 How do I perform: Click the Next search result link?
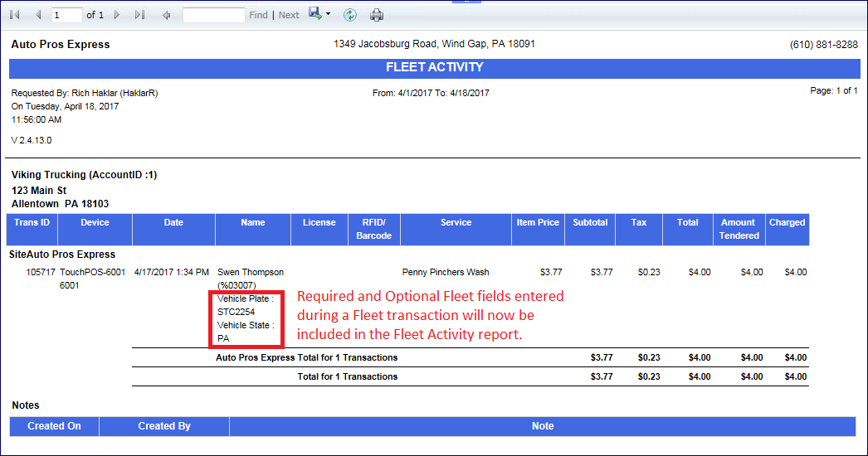point(289,15)
